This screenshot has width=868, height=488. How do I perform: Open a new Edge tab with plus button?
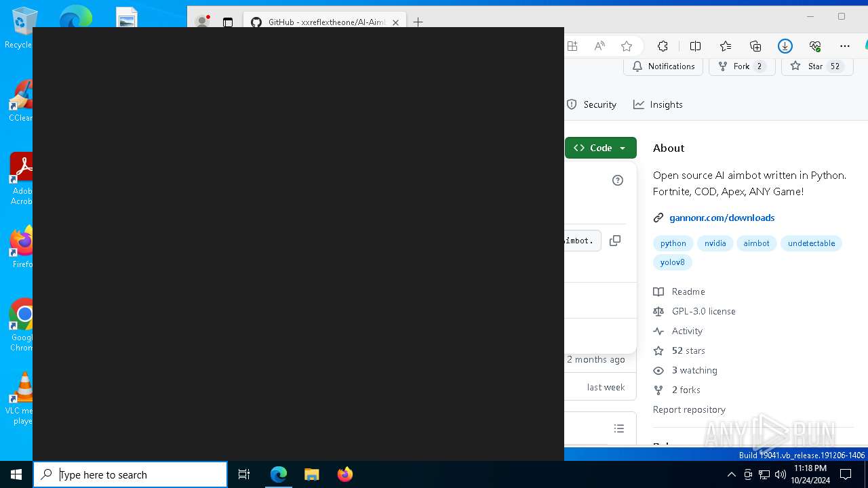418,22
